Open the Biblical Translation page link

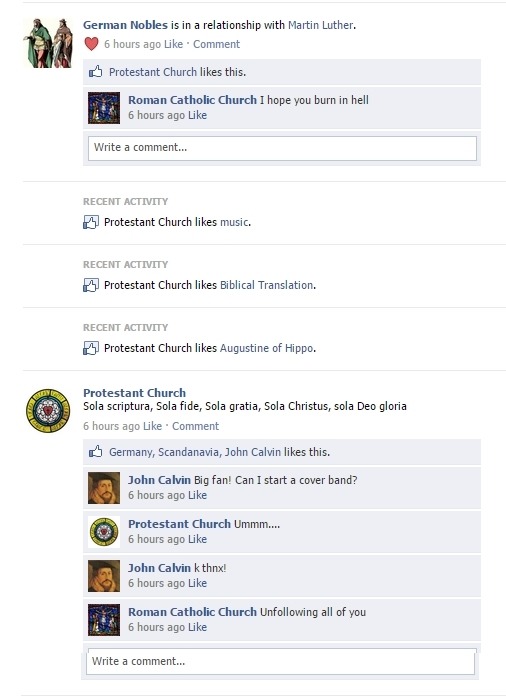pyautogui.click(x=267, y=285)
